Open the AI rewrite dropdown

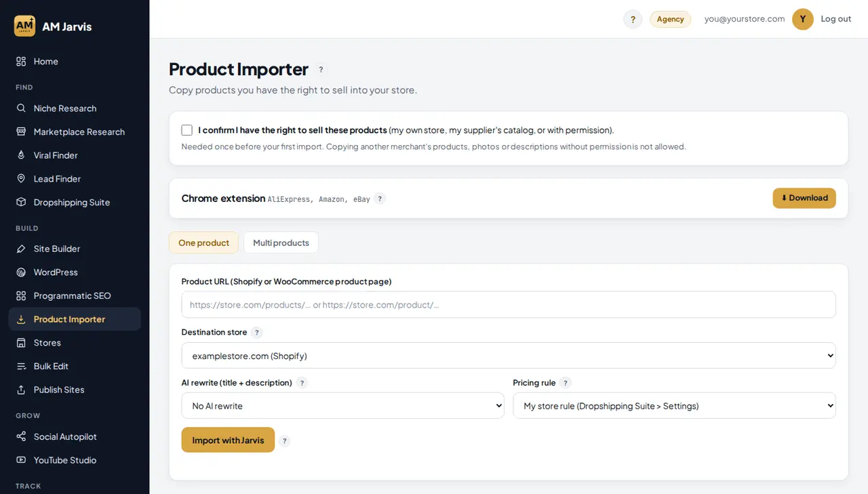(x=342, y=406)
